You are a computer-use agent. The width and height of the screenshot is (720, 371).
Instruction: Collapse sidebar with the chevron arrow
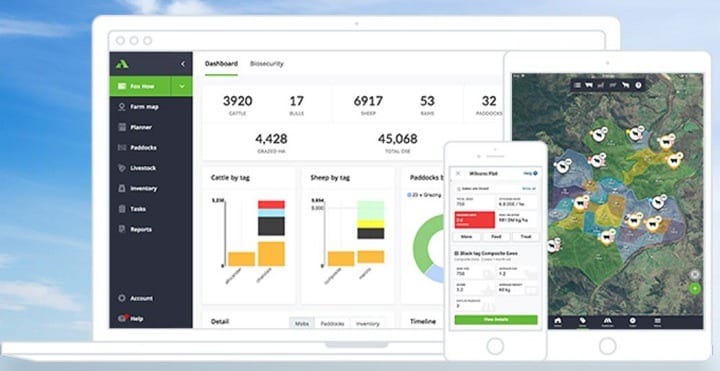point(183,64)
